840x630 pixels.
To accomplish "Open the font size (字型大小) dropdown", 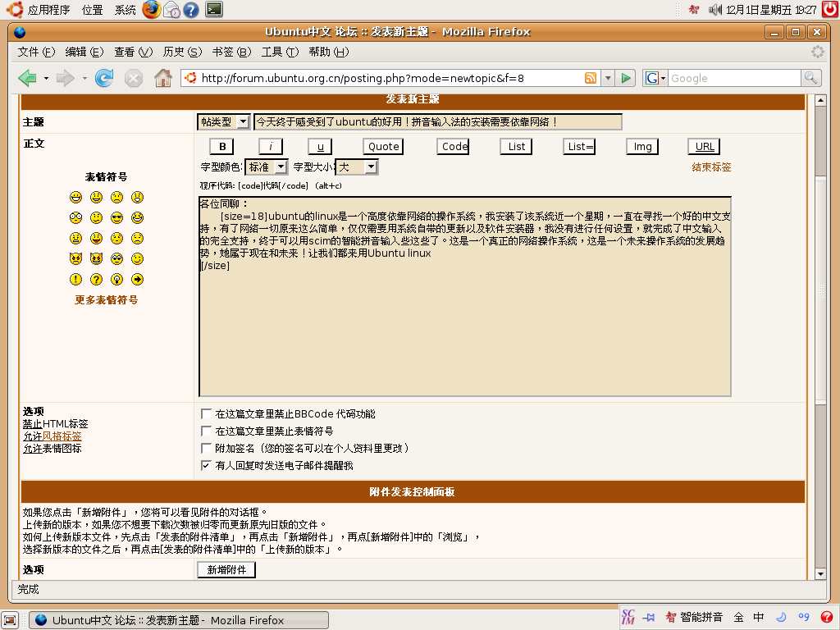I will pyautogui.click(x=357, y=167).
